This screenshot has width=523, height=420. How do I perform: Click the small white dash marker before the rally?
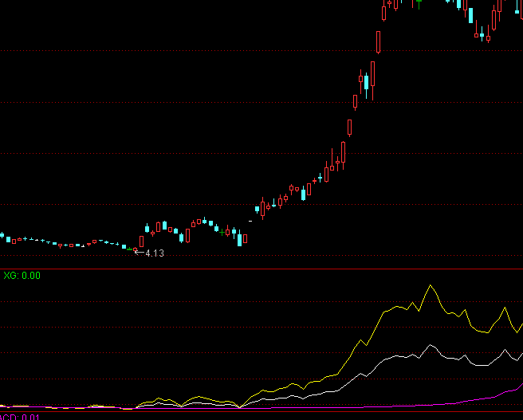251,219
